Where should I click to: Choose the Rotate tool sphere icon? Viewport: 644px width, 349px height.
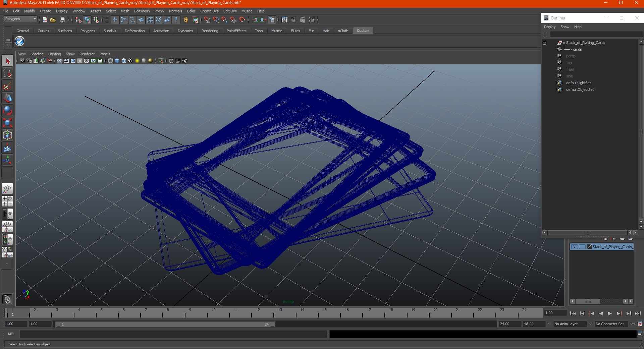pyautogui.click(x=7, y=110)
